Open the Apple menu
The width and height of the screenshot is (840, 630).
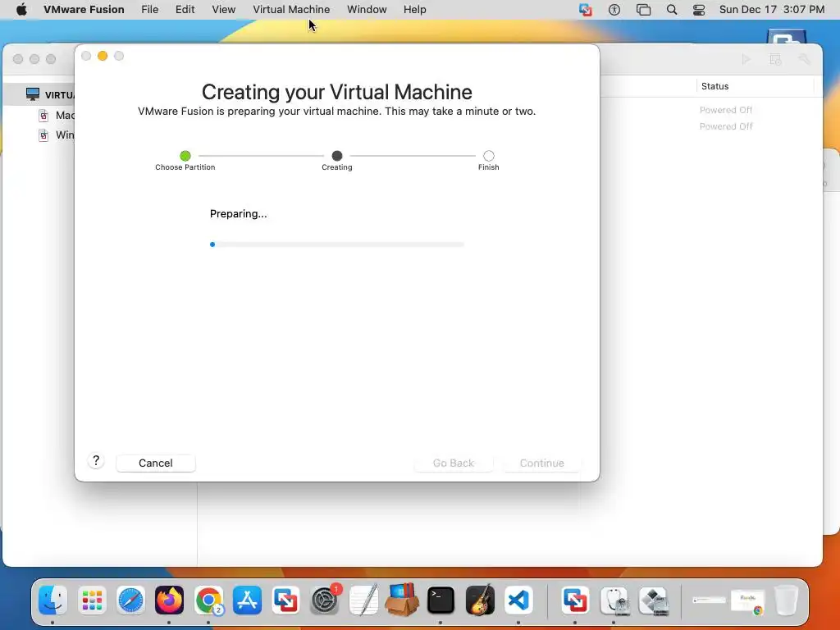tap(21, 10)
